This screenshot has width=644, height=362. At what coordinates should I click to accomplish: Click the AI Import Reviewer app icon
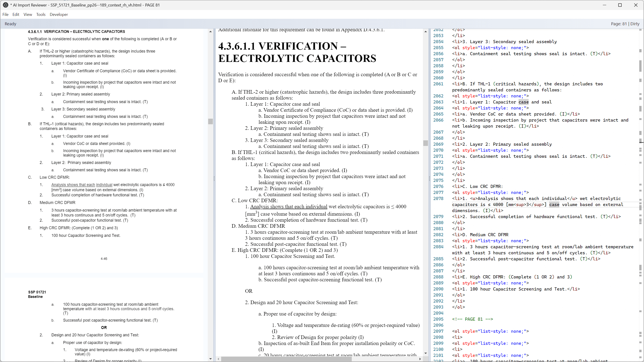(5, 5)
